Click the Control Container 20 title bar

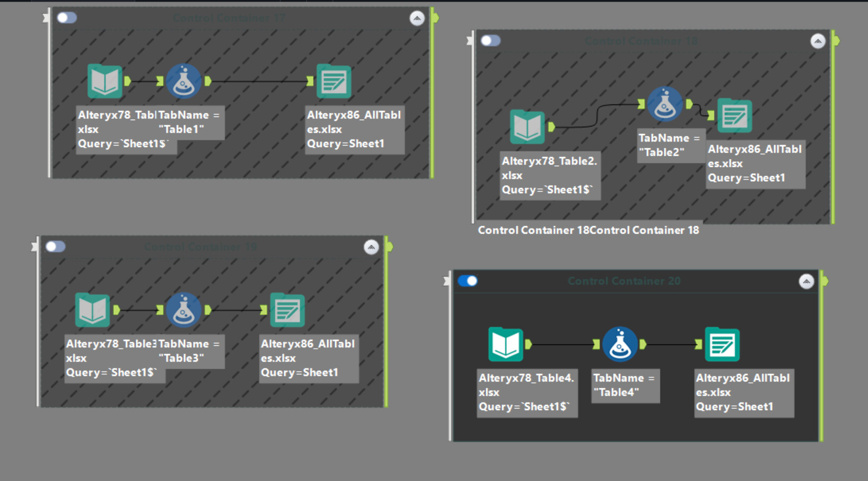624,281
